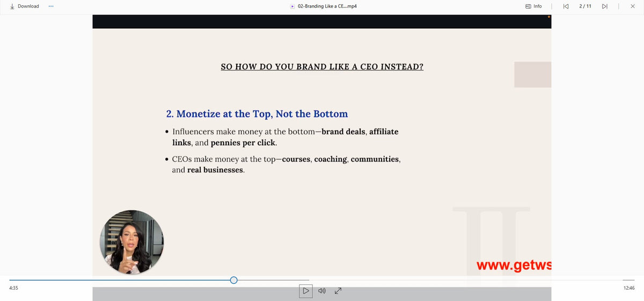The width and height of the screenshot is (644, 301).
Task: Open the more options ellipsis menu
Action: (51, 6)
